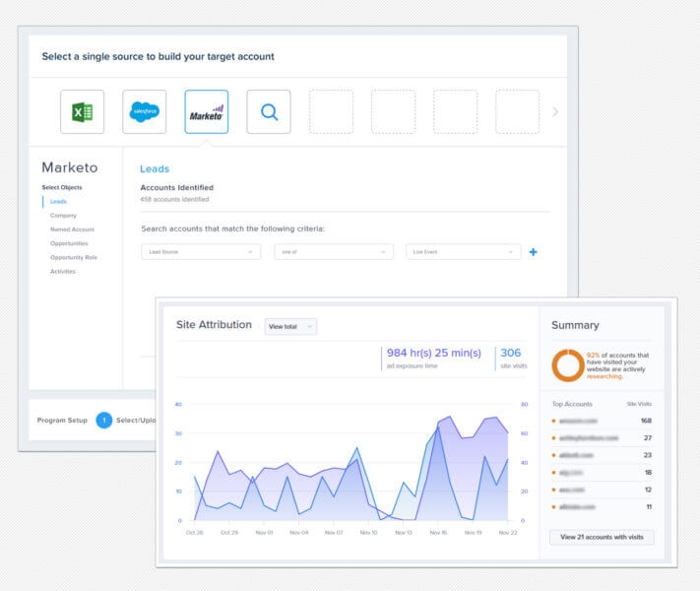Click step 1 circle in Program Setup
Image resolution: width=700 pixels, height=591 pixels.
pyautogui.click(x=104, y=421)
